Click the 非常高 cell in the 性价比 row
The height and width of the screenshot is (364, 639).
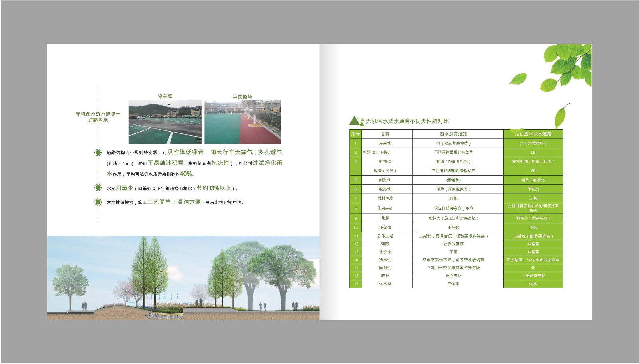[x=533, y=252]
